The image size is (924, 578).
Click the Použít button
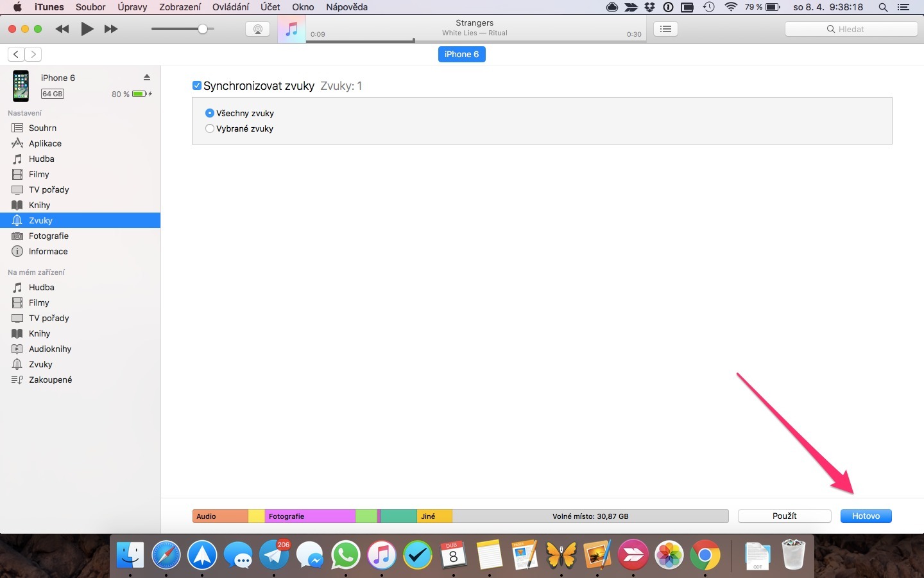tap(784, 516)
